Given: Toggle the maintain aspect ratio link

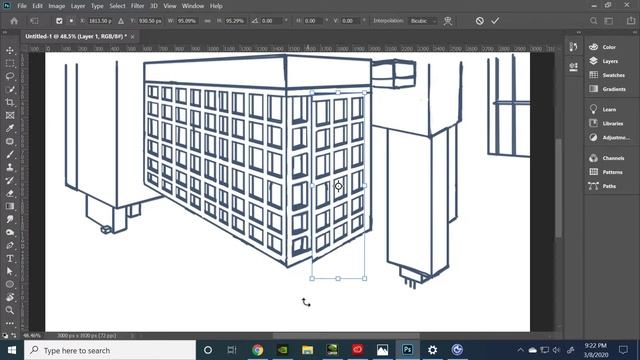Looking at the screenshot, I should pyautogui.click(x=207, y=21).
